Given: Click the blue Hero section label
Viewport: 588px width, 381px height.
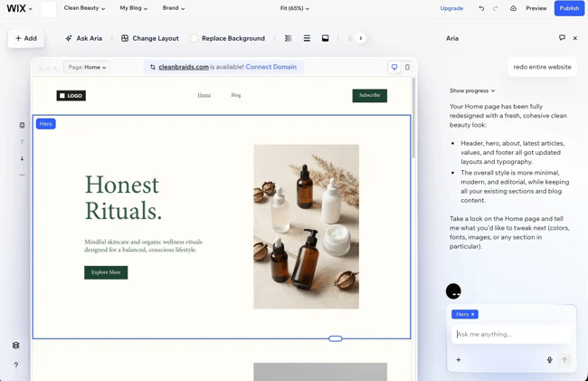Looking at the screenshot, I should (46, 124).
